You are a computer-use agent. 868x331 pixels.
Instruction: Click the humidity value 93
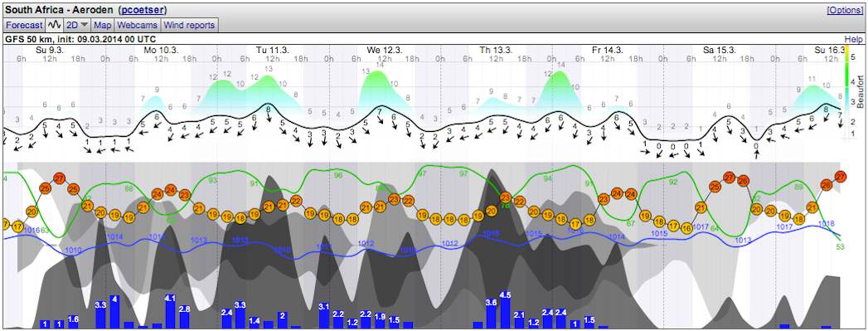(213, 181)
